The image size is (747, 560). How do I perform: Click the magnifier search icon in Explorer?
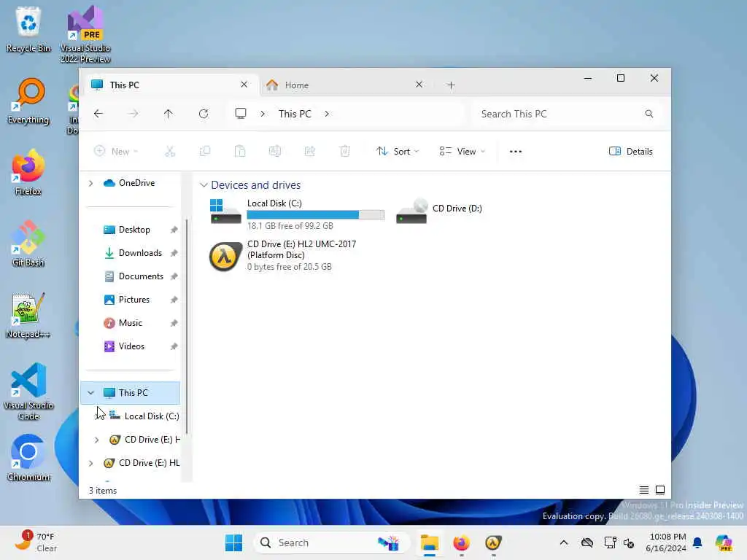pyautogui.click(x=649, y=114)
